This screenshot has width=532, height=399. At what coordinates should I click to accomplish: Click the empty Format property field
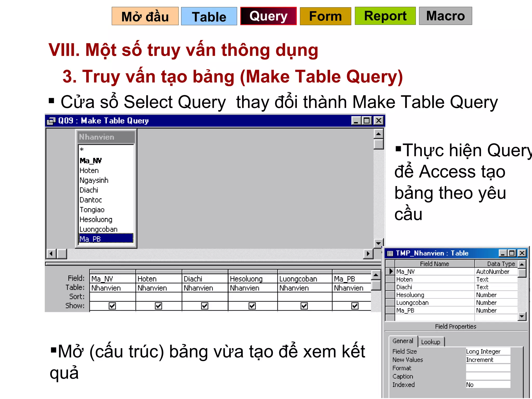click(488, 368)
